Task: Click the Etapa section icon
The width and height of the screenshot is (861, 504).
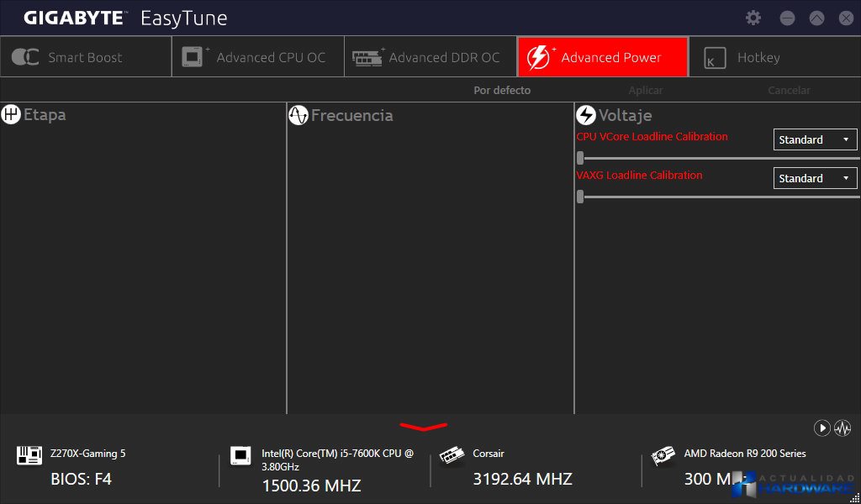Action: (11, 115)
